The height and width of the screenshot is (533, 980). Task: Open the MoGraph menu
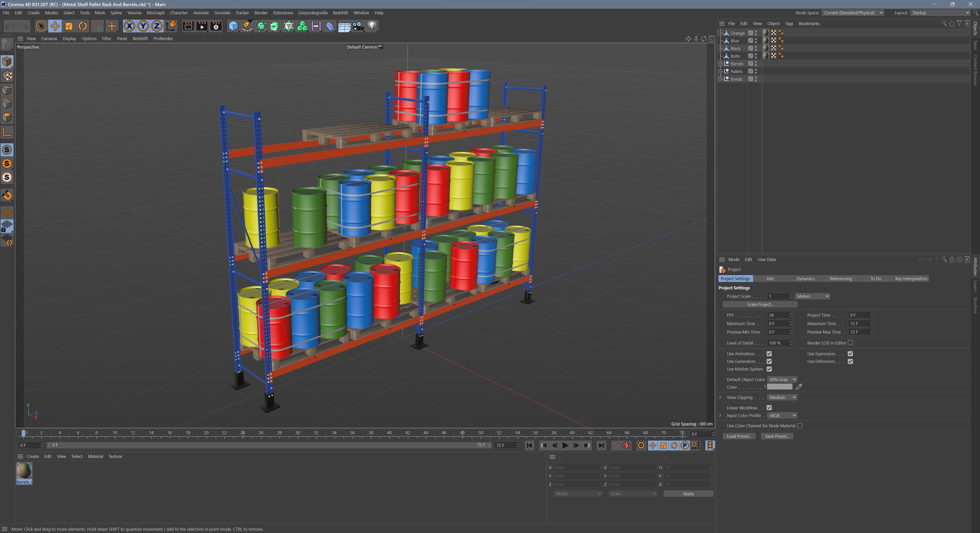click(156, 13)
